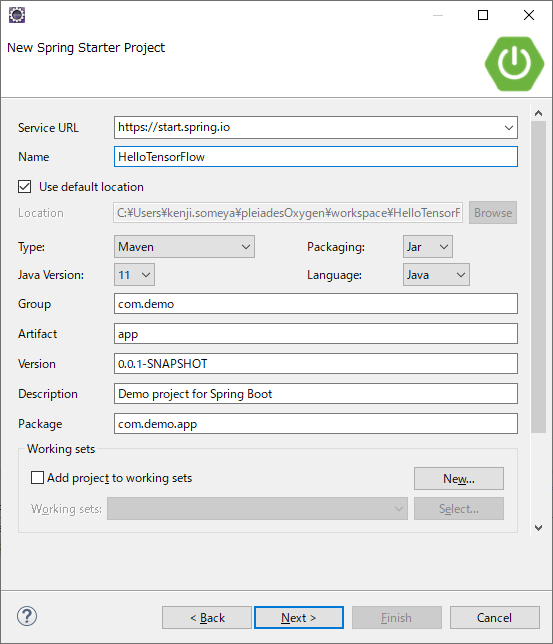Expand the Service URL dropdown
This screenshot has width=553, height=644.
[x=509, y=128]
